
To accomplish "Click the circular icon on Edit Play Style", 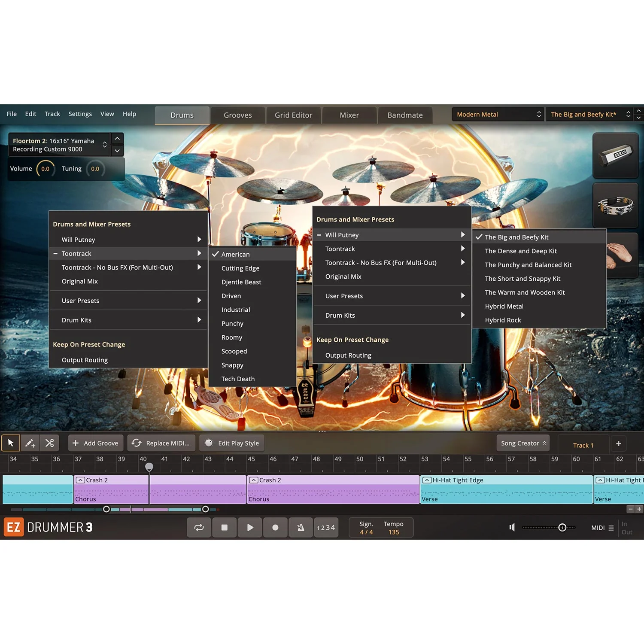I will click(209, 443).
